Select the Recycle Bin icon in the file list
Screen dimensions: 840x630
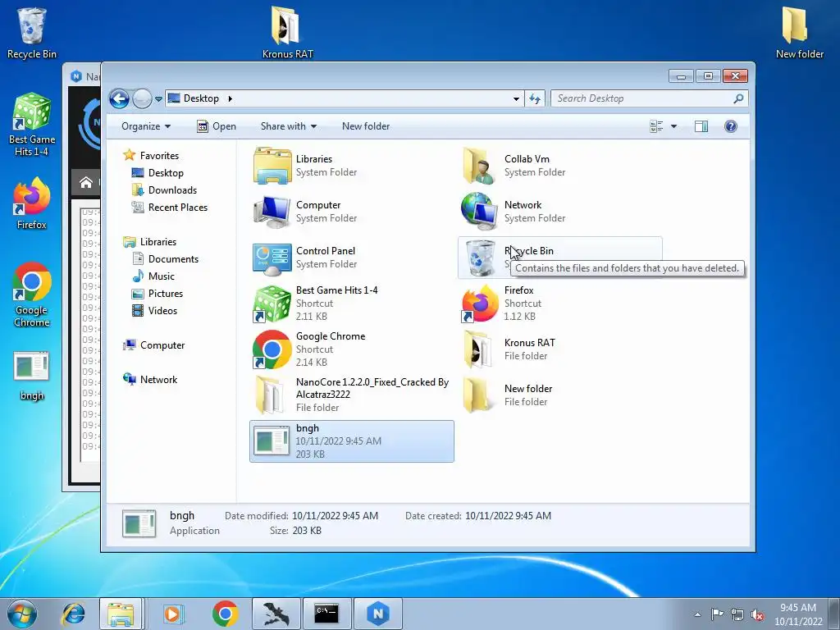coord(480,258)
